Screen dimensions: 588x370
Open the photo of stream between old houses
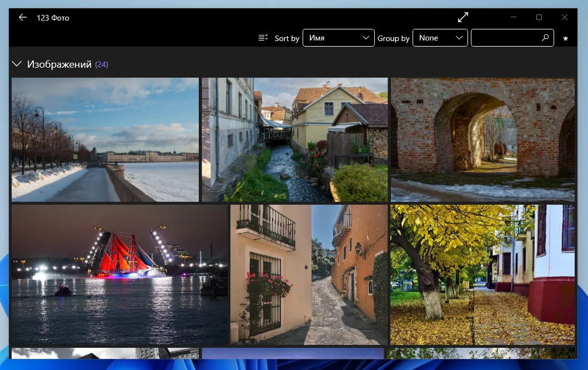(x=294, y=139)
